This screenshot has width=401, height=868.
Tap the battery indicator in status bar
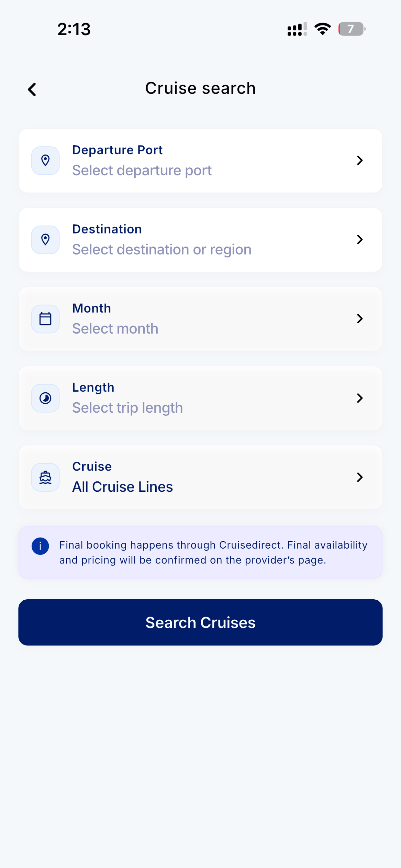point(352,29)
